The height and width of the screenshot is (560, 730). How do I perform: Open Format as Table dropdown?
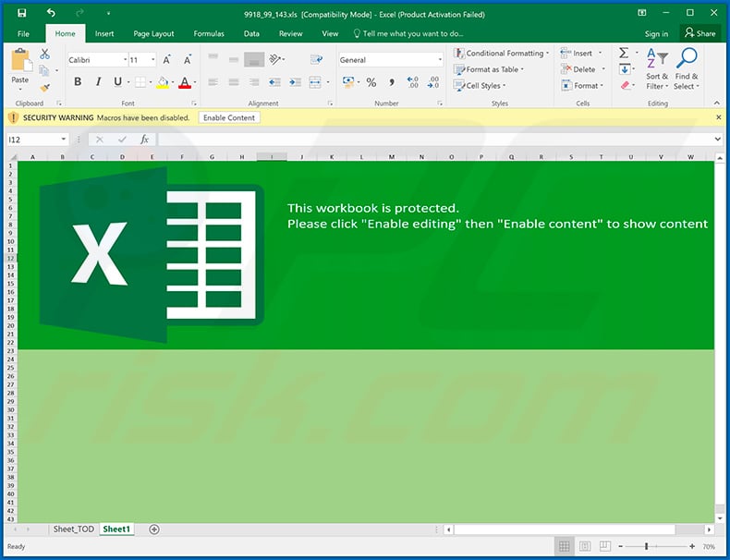(489, 69)
